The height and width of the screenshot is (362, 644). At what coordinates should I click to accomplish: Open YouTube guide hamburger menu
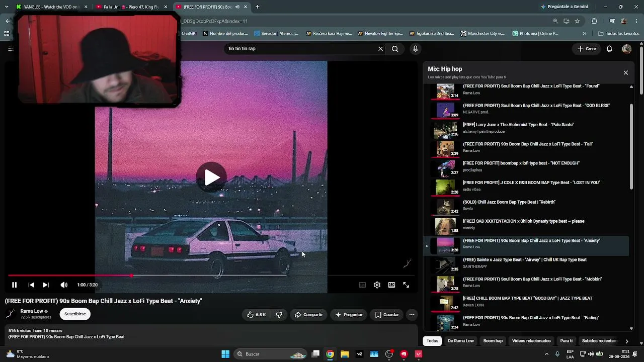click(x=10, y=49)
